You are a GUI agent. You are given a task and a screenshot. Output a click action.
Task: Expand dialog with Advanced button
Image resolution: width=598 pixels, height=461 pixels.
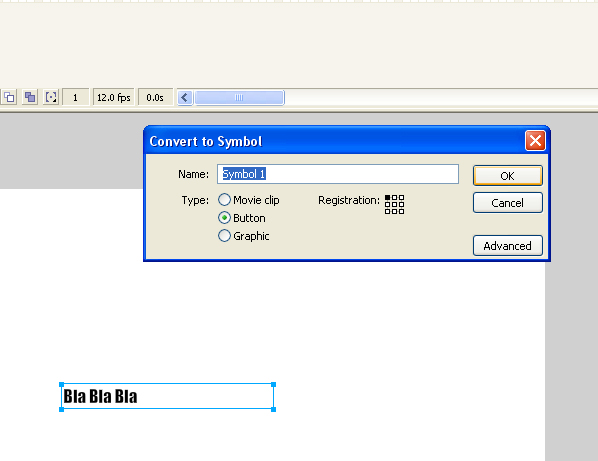508,246
